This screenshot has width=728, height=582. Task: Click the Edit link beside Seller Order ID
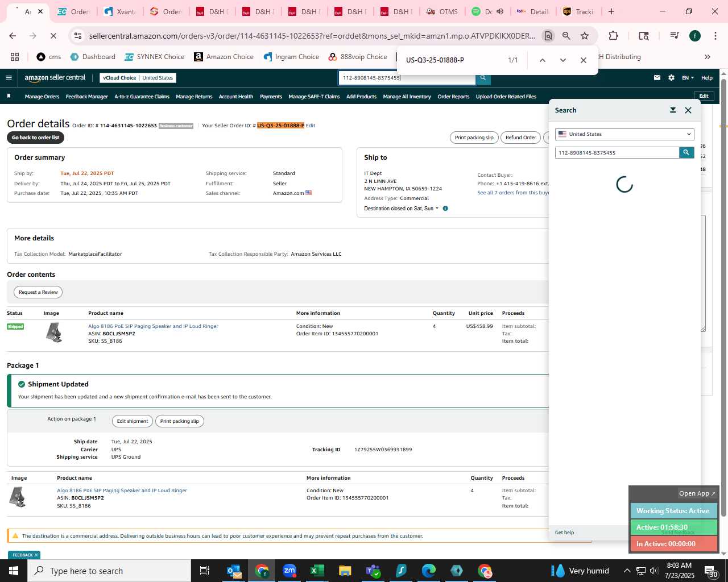click(311, 126)
